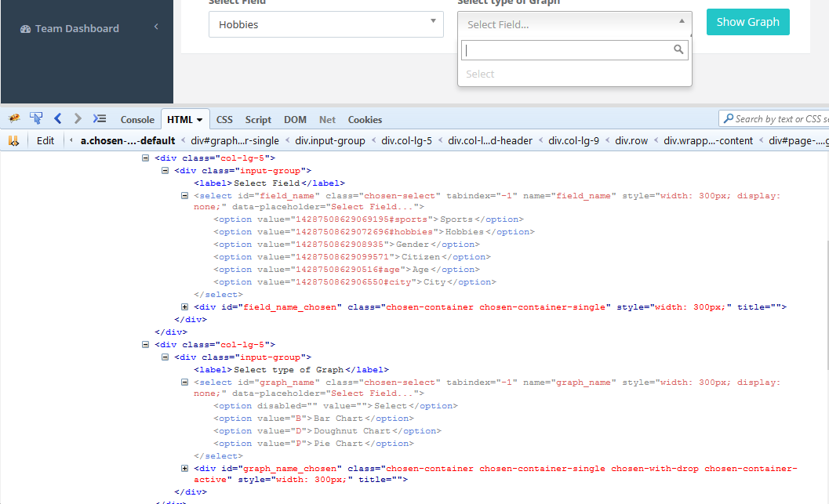Image resolution: width=829 pixels, height=504 pixels.
Task: Click the Team Dashboard gauge icon
Action: 25,29
